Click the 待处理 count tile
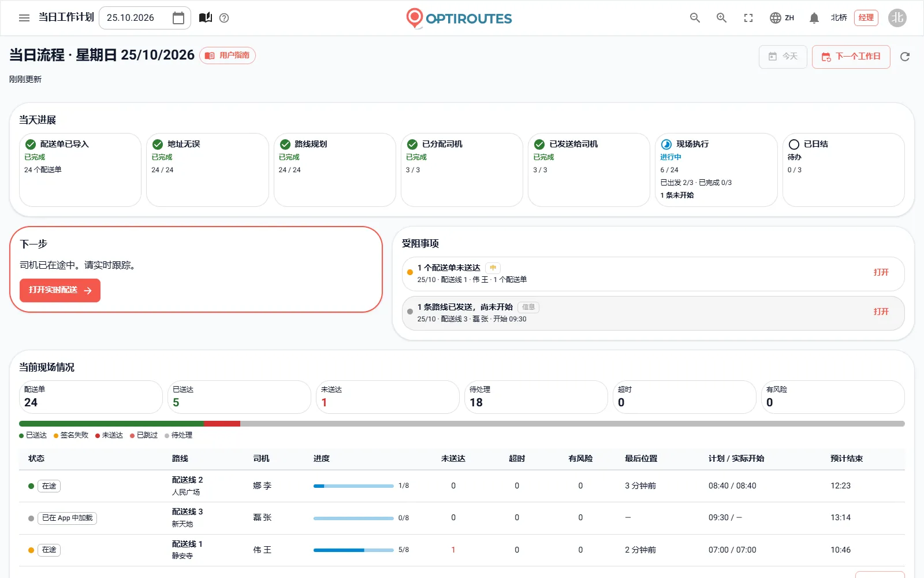This screenshot has height=578, width=924. [536, 397]
